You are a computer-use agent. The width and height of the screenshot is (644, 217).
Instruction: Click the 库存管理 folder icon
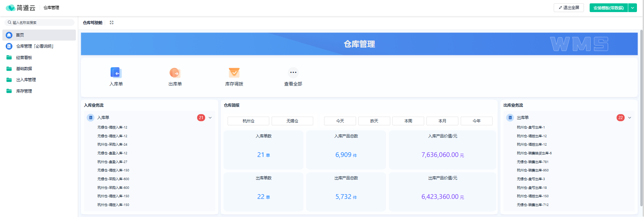9,91
